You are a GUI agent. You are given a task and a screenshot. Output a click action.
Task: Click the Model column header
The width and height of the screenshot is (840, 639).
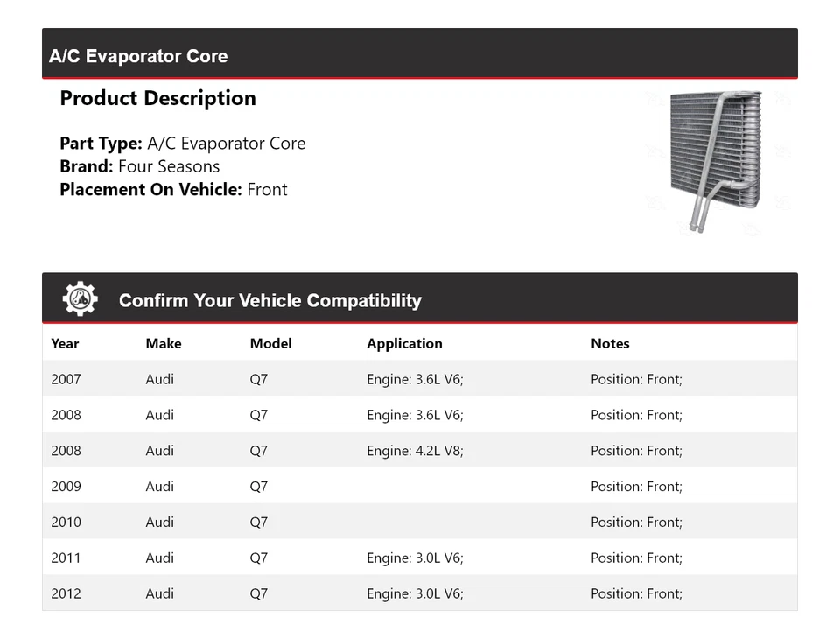click(x=271, y=343)
